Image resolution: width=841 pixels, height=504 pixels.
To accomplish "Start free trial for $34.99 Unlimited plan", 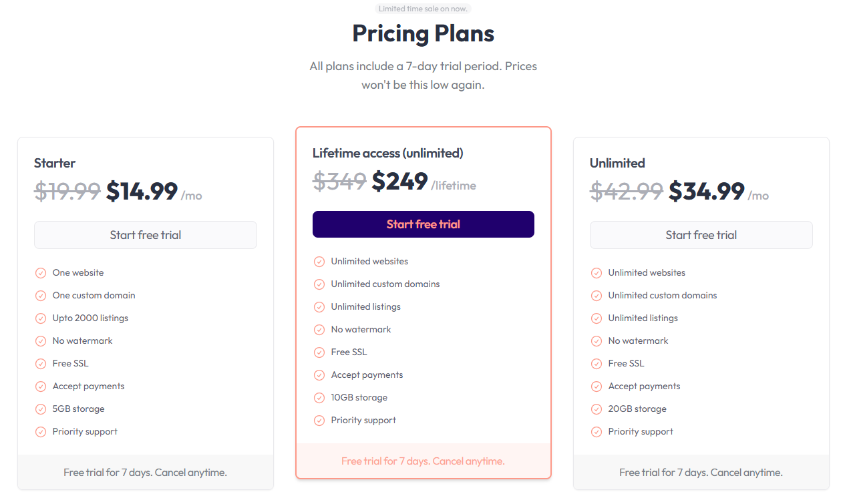I will 701,235.
